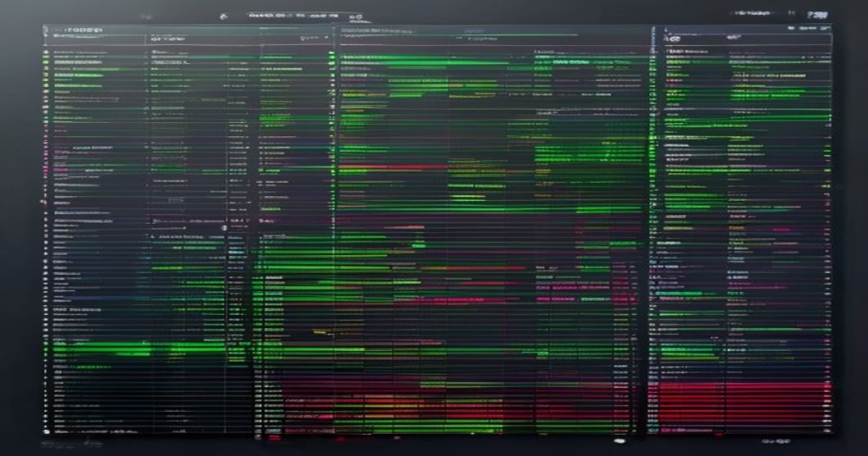Select the center panel's title tab
868x456 pixels.
click(x=376, y=30)
